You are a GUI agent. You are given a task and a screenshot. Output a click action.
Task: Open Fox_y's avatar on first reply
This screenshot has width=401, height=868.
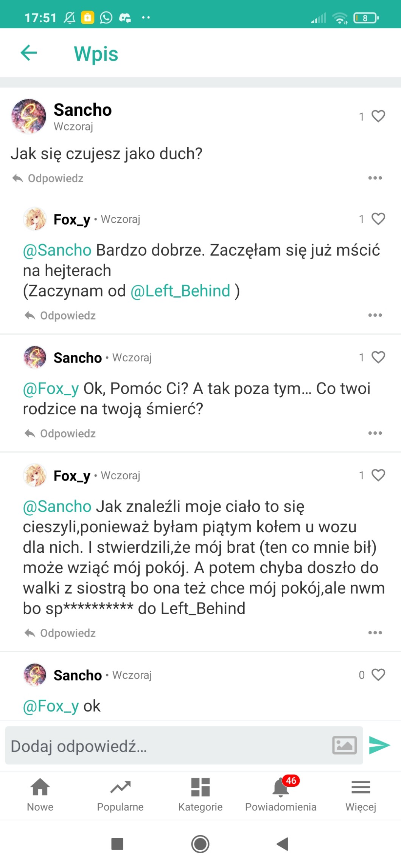point(35,219)
